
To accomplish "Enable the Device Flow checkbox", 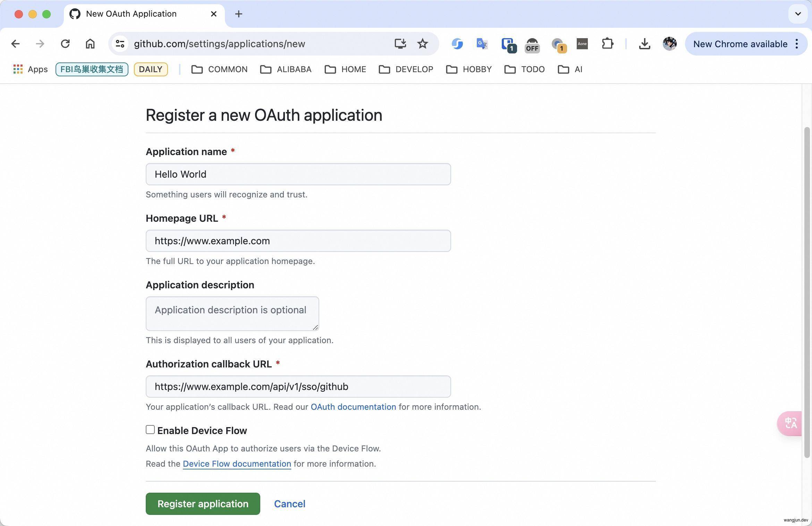I will tap(150, 430).
